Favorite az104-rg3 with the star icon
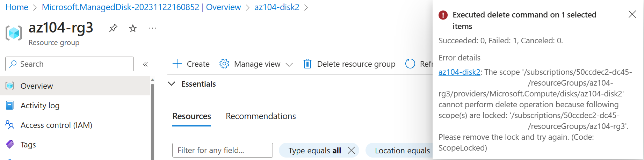 (x=133, y=28)
